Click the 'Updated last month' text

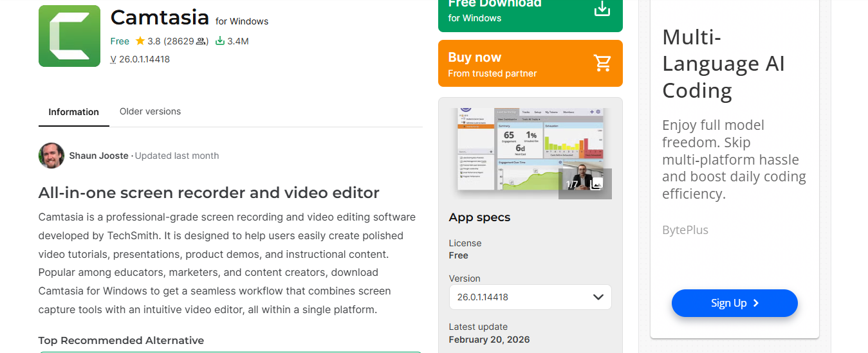(x=177, y=156)
